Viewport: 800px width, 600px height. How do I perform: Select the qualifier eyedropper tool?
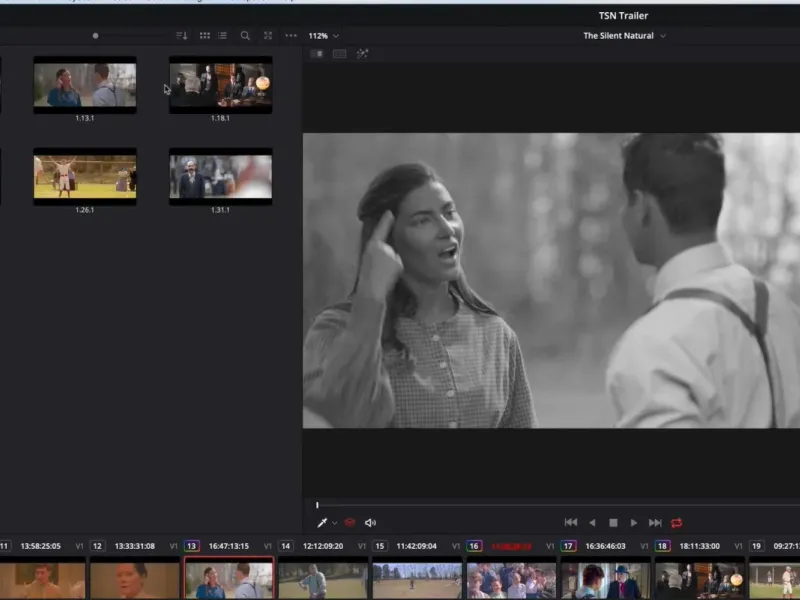tap(322, 522)
